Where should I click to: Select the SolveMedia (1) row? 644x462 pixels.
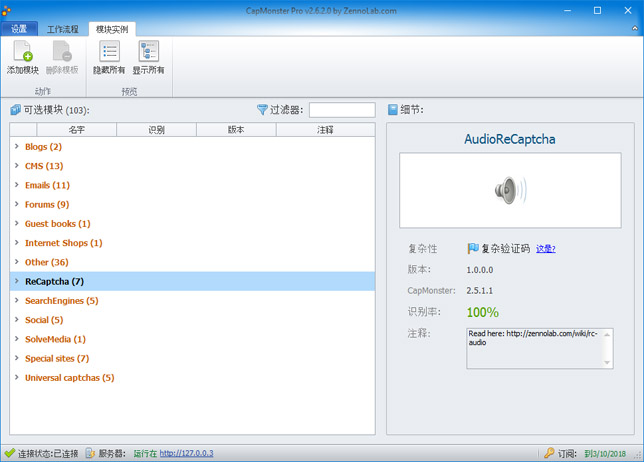[x=192, y=339]
